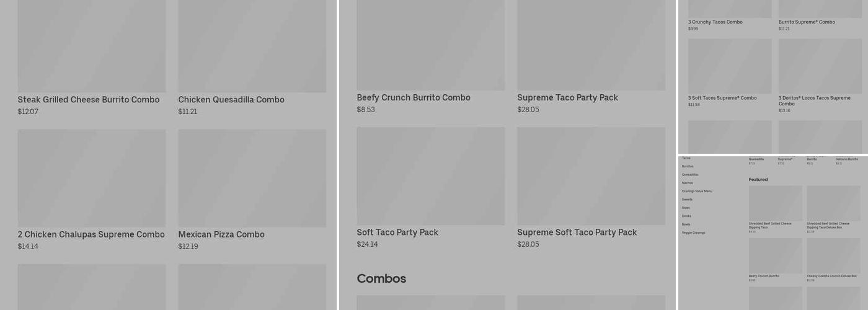The height and width of the screenshot is (310, 868).
Task: Click the Shredded Beef Grilled Cheese Dipping Taco Deluxe Box photo
Action: point(833,203)
